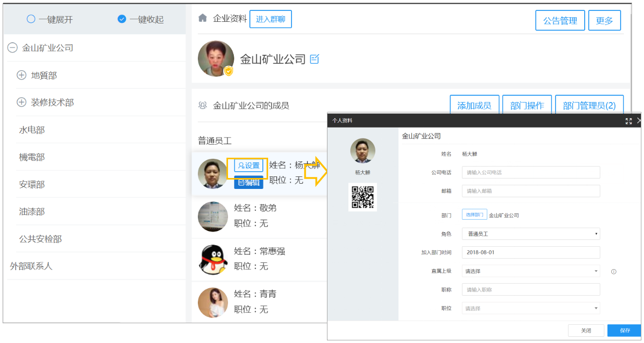The height and width of the screenshot is (343, 644).
Task: Click the 设置 user icon button
Action: click(x=248, y=166)
